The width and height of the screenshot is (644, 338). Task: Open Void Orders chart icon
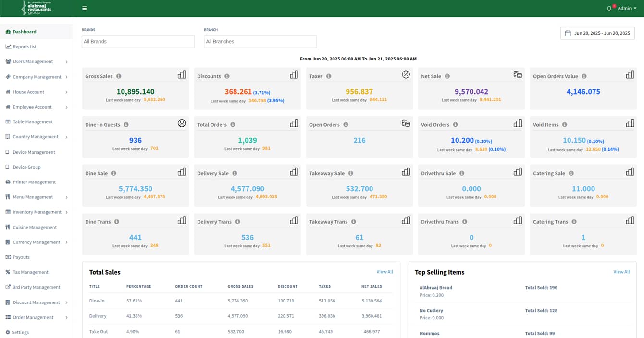pyautogui.click(x=518, y=123)
